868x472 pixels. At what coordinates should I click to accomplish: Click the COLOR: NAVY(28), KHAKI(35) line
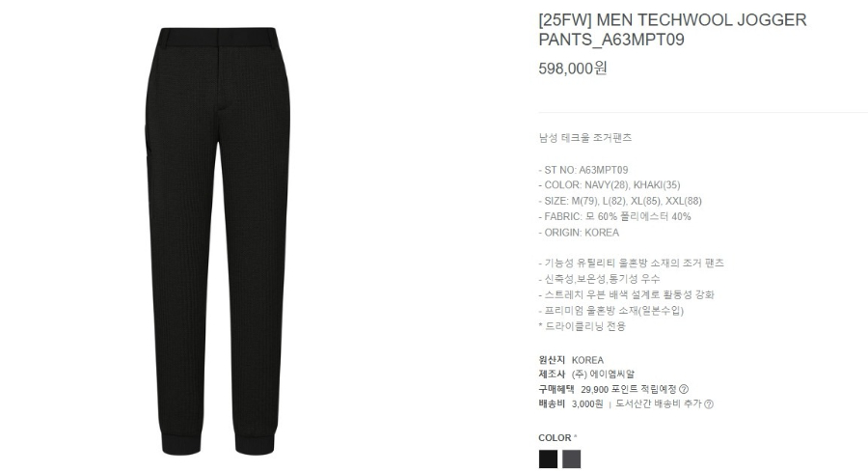click(609, 185)
